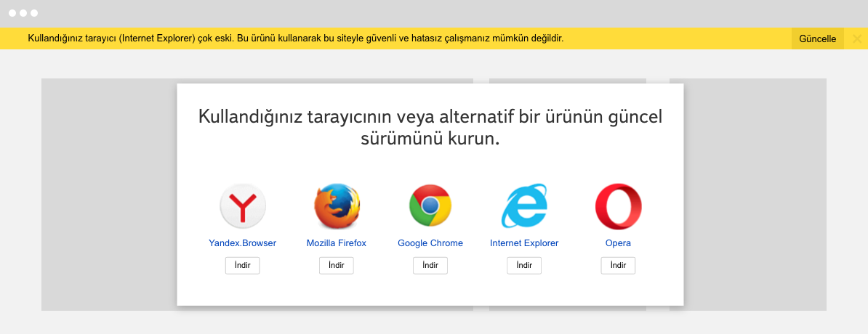Click the Opera logo icon
This screenshot has height=334, width=868.
click(619, 206)
